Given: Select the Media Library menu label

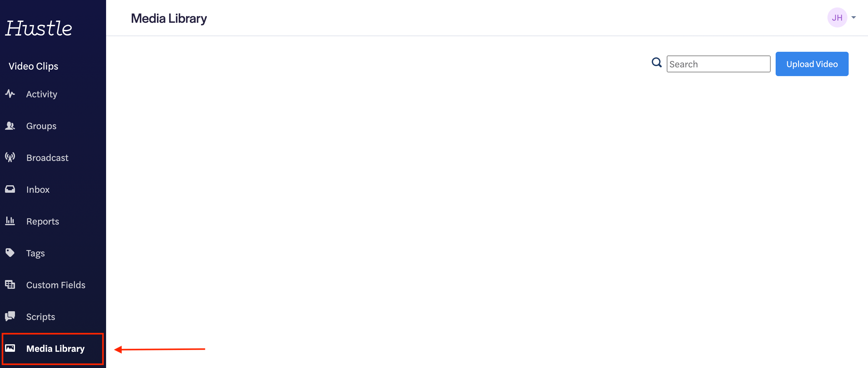Looking at the screenshot, I should pyautogui.click(x=56, y=348).
